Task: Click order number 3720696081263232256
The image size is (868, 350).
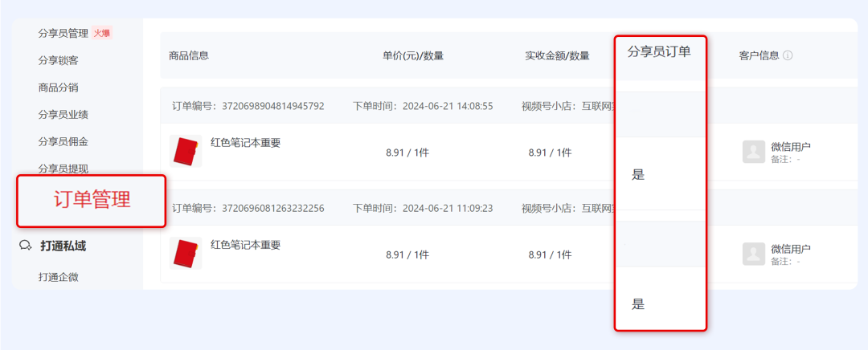Action: [x=248, y=208]
